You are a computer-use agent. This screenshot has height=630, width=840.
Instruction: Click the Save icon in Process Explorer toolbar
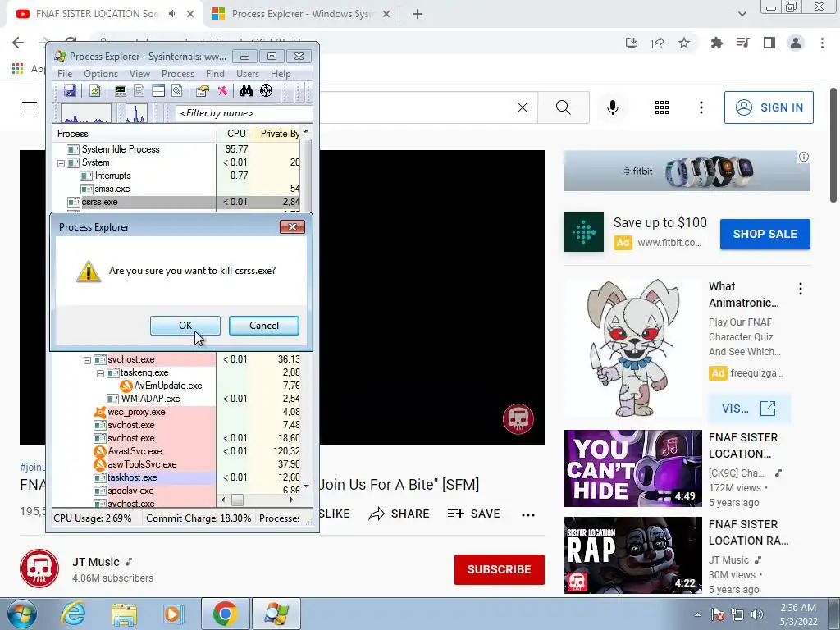coord(70,91)
